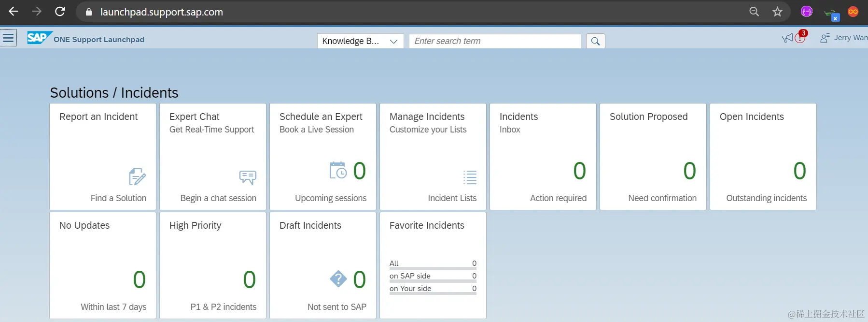Click the Expert Chat speech bubble icon
This screenshot has height=322, width=868.
tap(248, 177)
